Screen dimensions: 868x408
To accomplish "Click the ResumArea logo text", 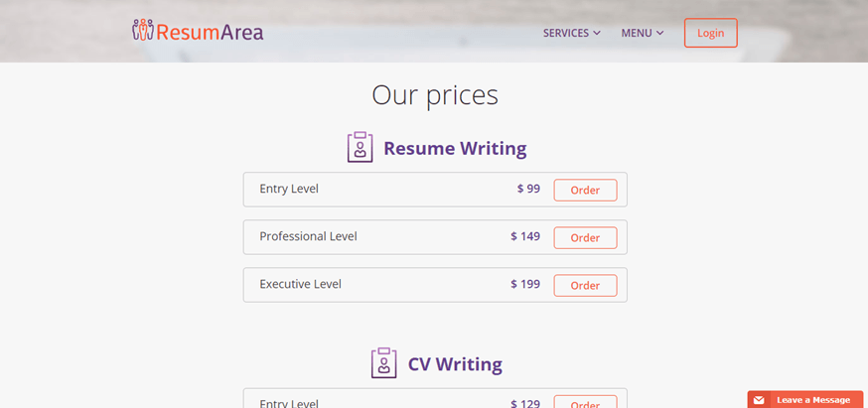I will tap(210, 32).
